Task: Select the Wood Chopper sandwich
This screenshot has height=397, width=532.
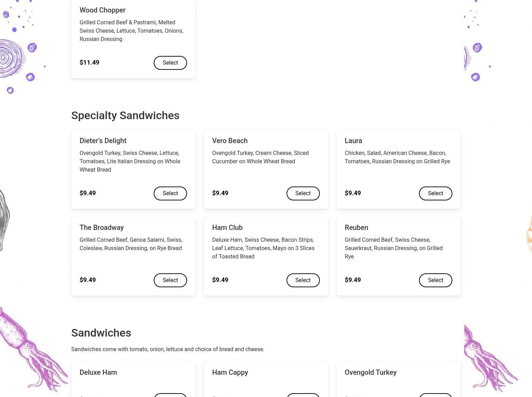Action: pos(170,63)
